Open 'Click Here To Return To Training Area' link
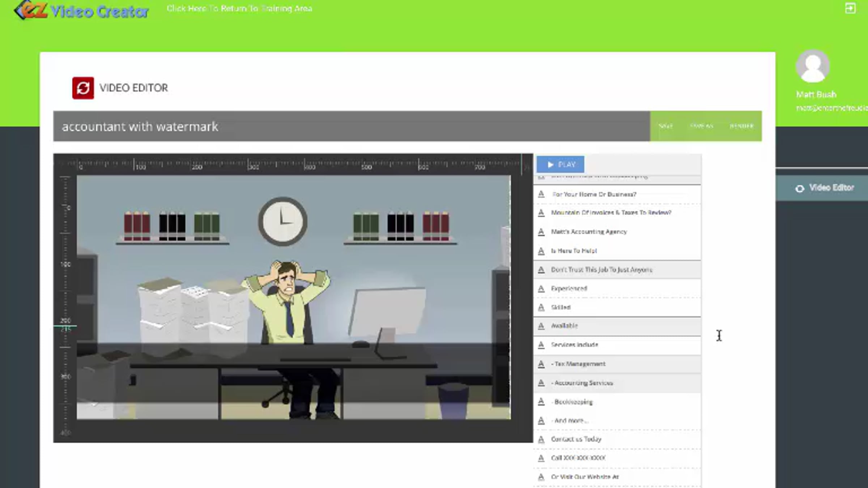 (239, 8)
